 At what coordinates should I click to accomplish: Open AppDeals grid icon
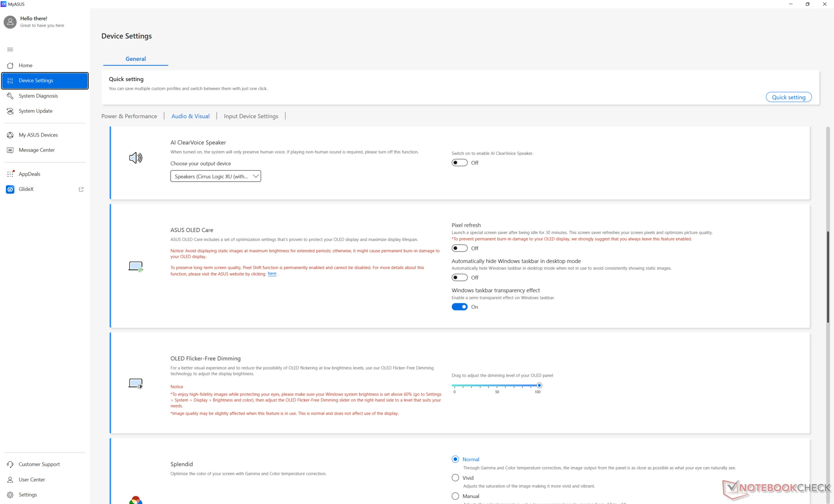click(x=10, y=174)
